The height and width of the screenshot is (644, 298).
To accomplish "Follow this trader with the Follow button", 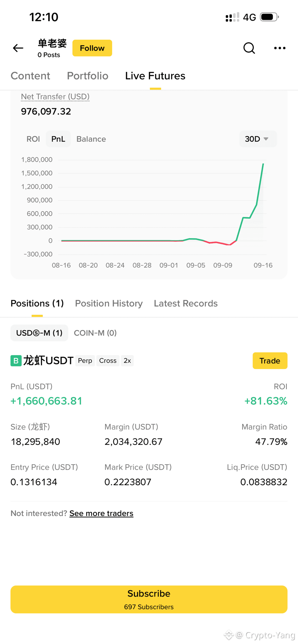I will pos(92,48).
